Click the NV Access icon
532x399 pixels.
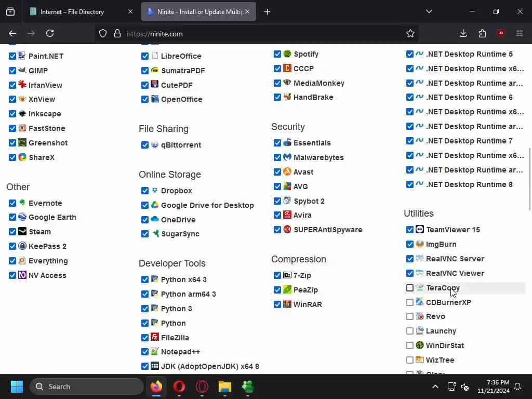coord(22,275)
